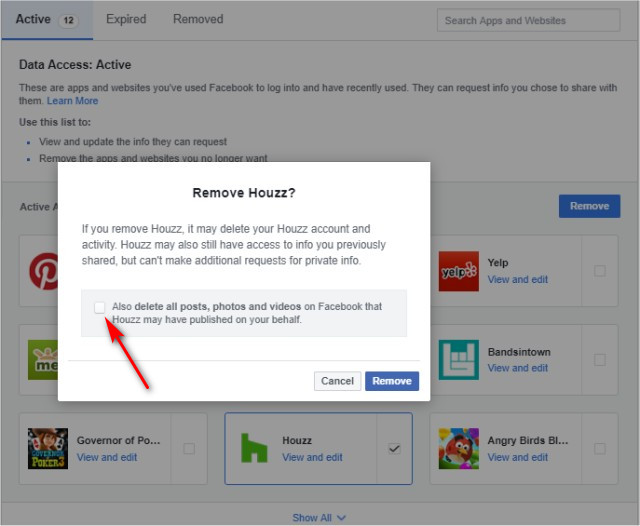
Task: Click the page's blue Remove button above the apps
Action: pyautogui.click(x=589, y=206)
